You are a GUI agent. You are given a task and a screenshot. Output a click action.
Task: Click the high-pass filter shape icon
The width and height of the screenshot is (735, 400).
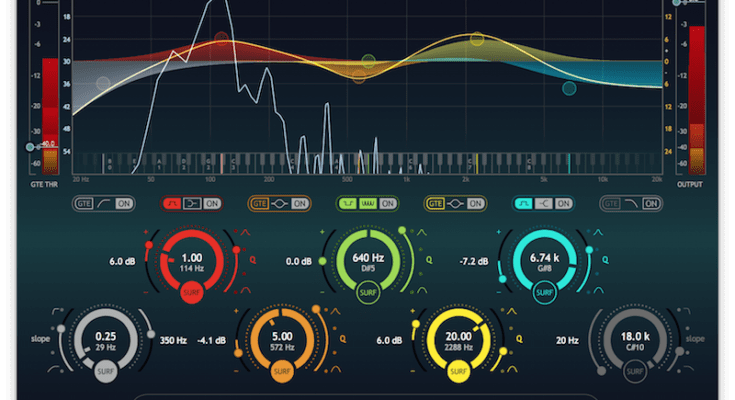coord(103,203)
